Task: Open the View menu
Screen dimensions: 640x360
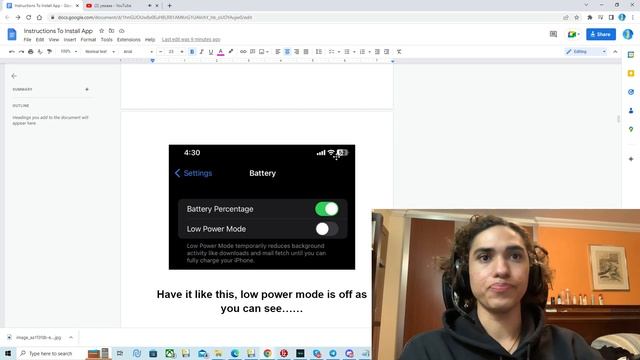Action: coord(54,40)
